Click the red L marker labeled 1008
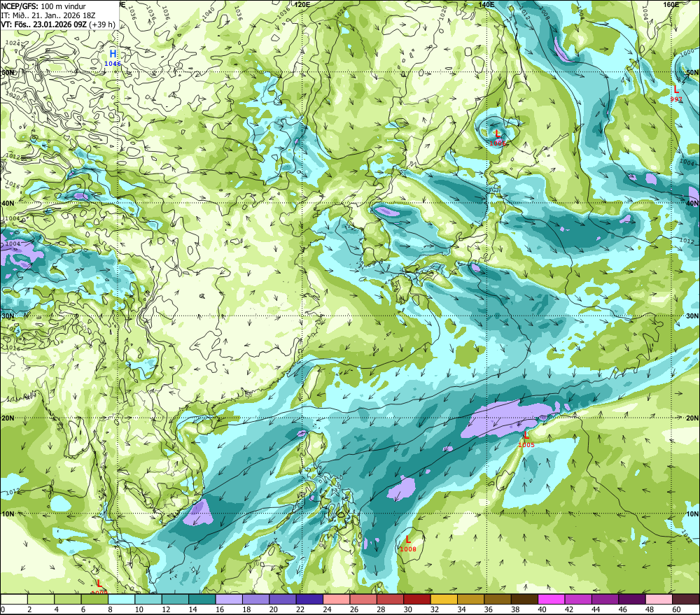Viewport: 700px width, 615px height. pyautogui.click(x=408, y=539)
